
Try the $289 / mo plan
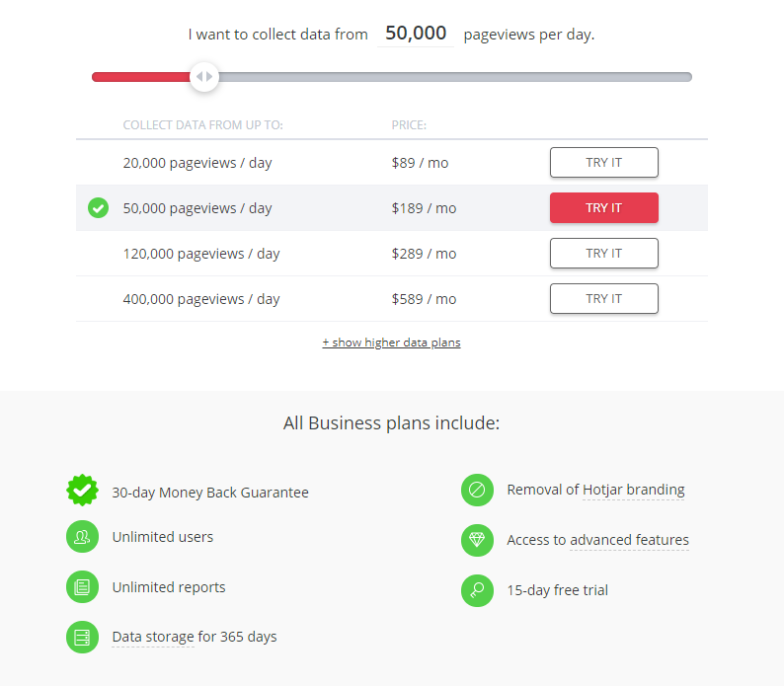click(604, 254)
